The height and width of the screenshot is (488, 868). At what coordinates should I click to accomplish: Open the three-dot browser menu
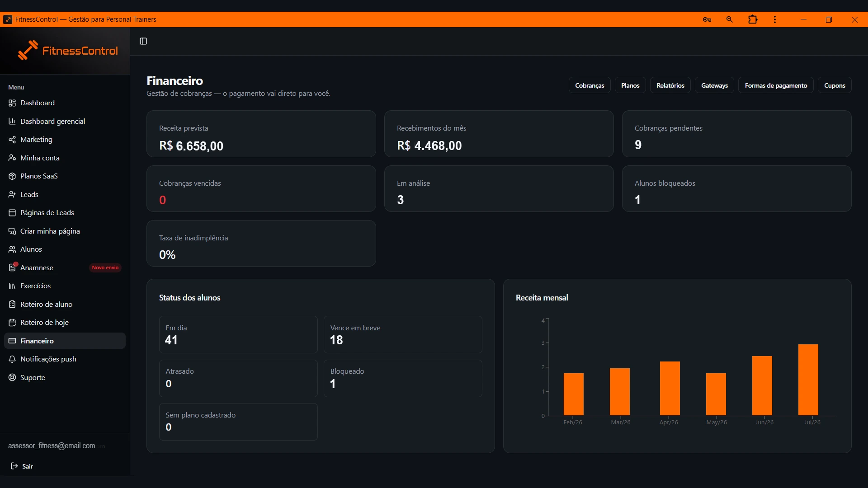[x=775, y=19]
